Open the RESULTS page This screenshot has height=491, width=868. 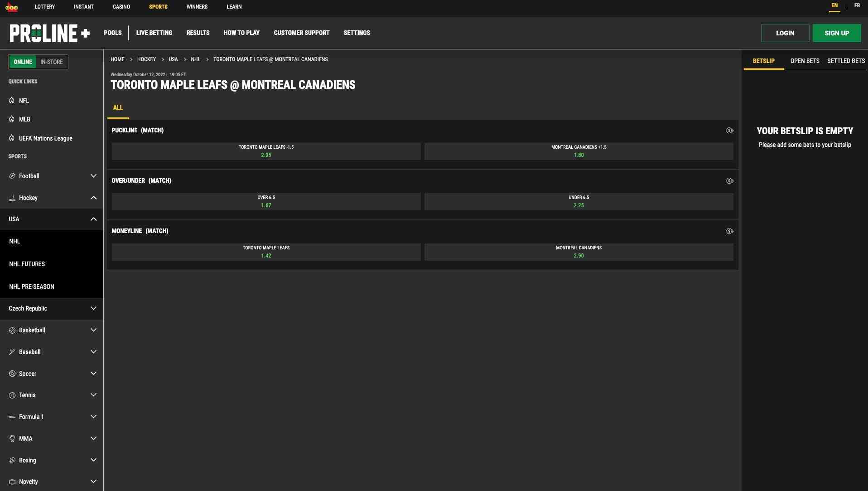click(198, 33)
